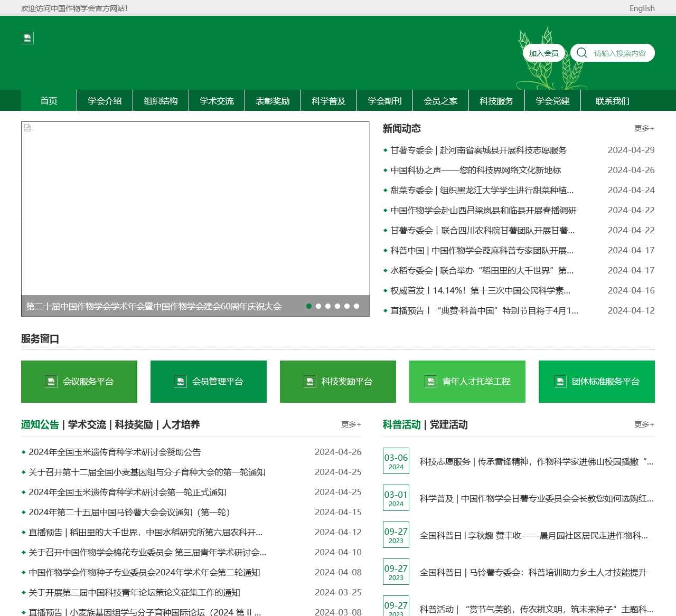The image size is (676, 616).
Task: Open news 直播预告丨“典赞·科普中国”特别节目
Action: click(484, 310)
